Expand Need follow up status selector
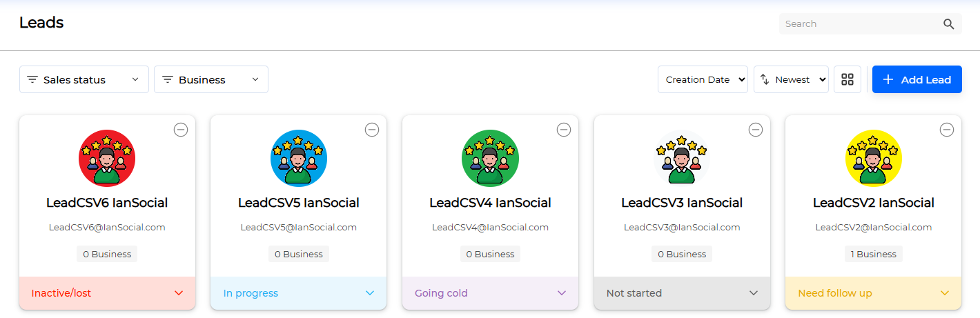 point(874,293)
